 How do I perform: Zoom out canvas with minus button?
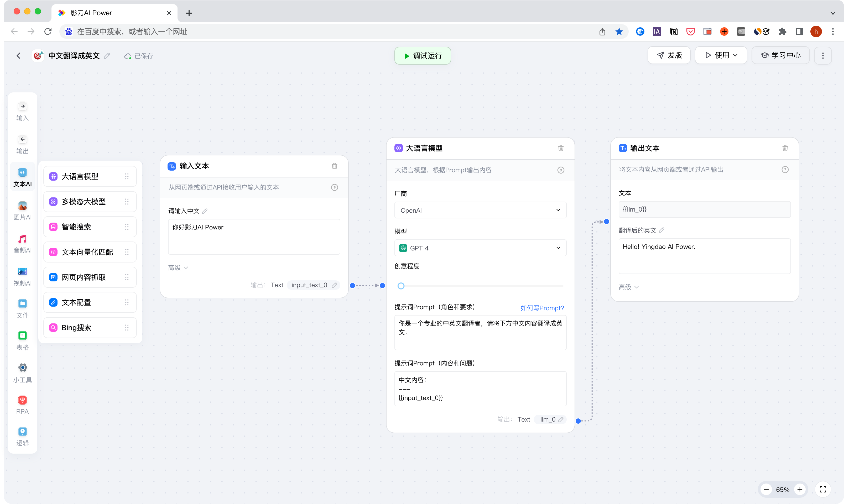(766, 489)
